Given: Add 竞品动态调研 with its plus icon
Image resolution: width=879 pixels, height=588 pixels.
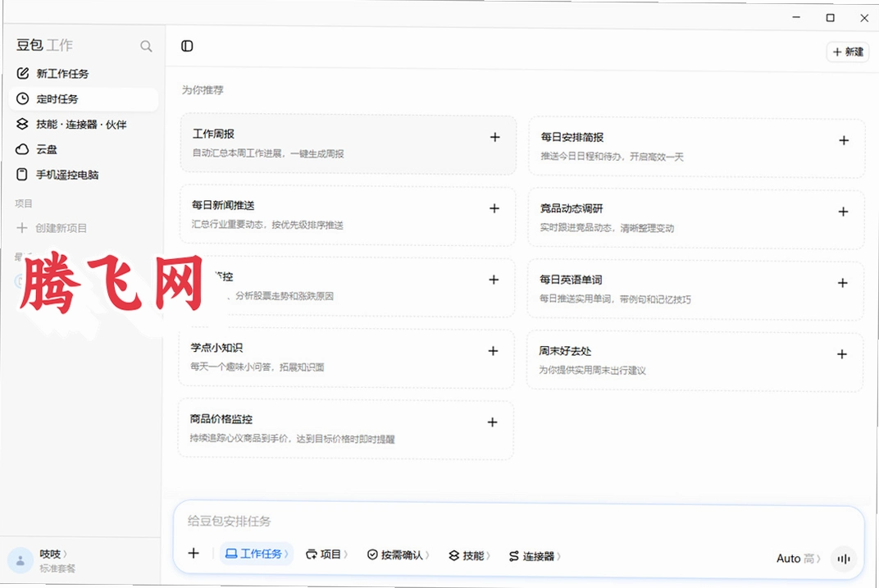Looking at the screenshot, I should [843, 212].
